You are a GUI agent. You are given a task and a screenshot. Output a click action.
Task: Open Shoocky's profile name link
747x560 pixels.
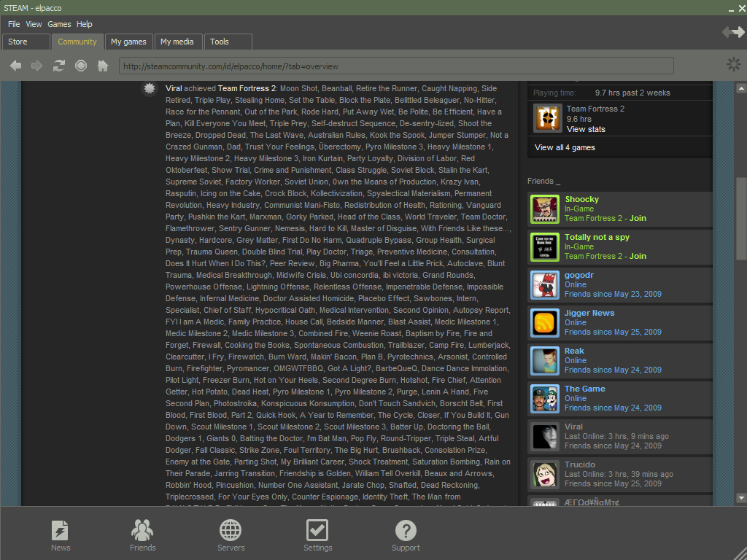click(581, 199)
